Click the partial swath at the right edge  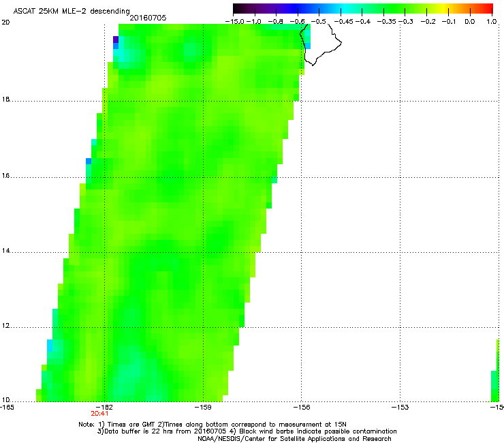pos(495,371)
